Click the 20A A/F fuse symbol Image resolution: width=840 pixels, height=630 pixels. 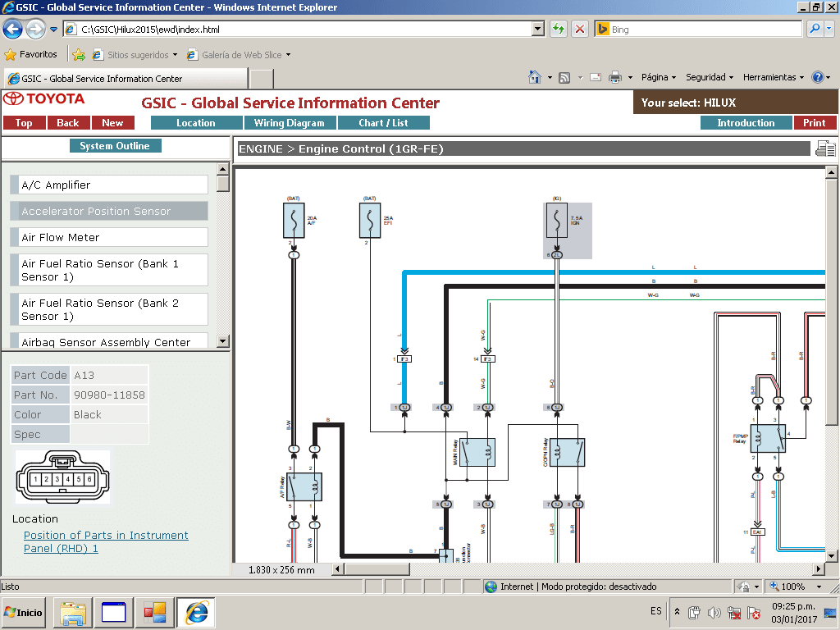294,220
